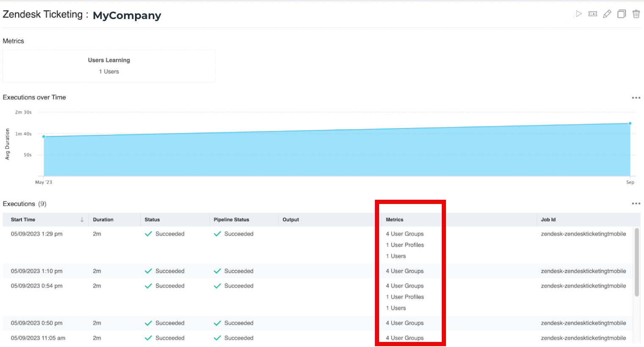Click the Job Id column header
644x347 pixels.
[x=548, y=220]
